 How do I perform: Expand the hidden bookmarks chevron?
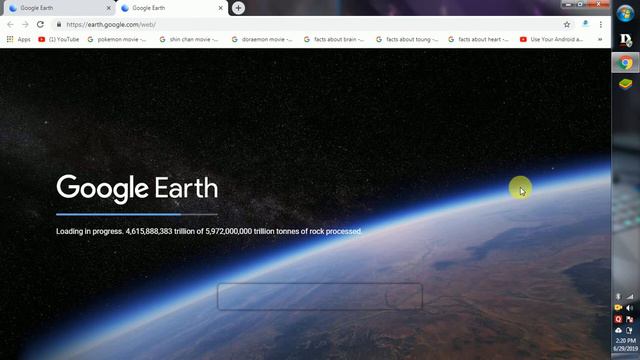[600, 39]
